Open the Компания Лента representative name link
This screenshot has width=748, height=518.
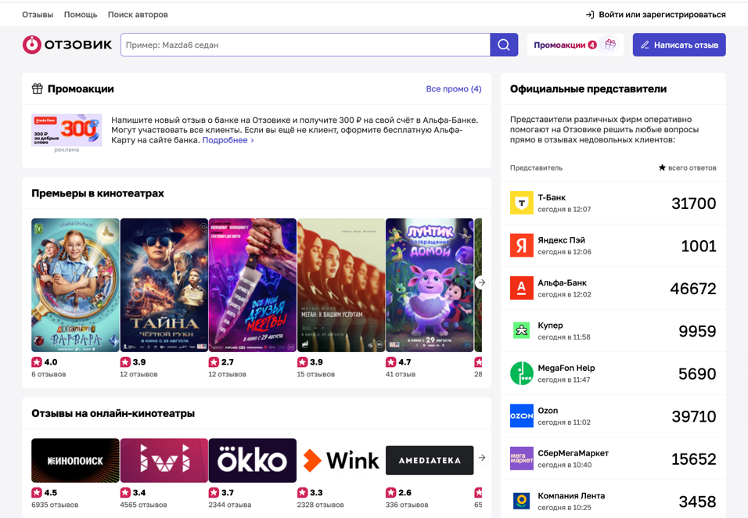pos(571,496)
